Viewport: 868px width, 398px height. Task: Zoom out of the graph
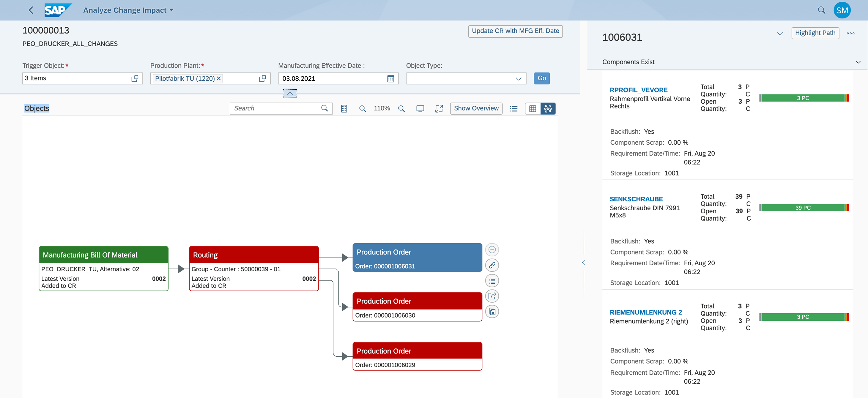point(401,109)
